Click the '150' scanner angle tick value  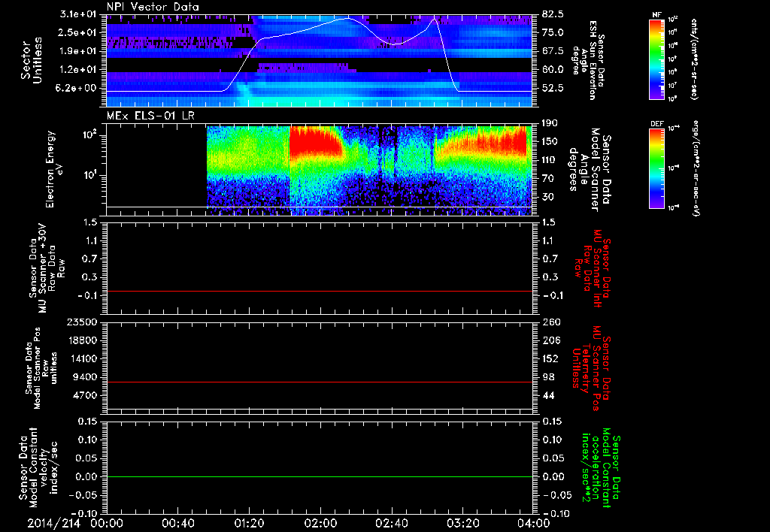[550, 142]
